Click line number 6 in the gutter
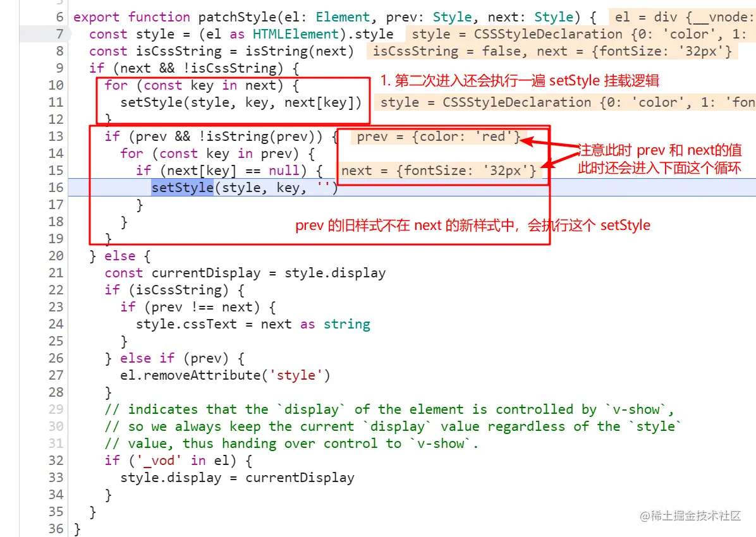 [x=59, y=17]
